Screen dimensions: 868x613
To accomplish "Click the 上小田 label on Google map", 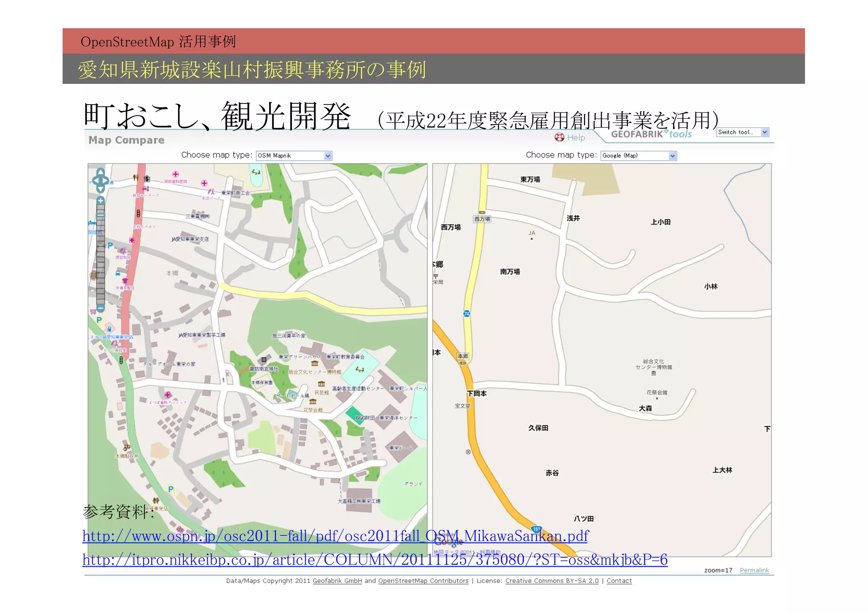I will 661,222.
